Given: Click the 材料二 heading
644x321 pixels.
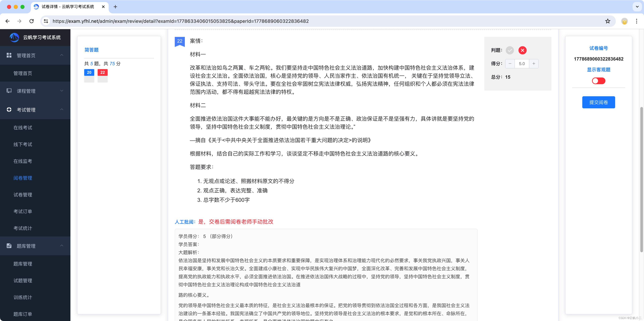Looking at the screenshot, I should [198, 105].
